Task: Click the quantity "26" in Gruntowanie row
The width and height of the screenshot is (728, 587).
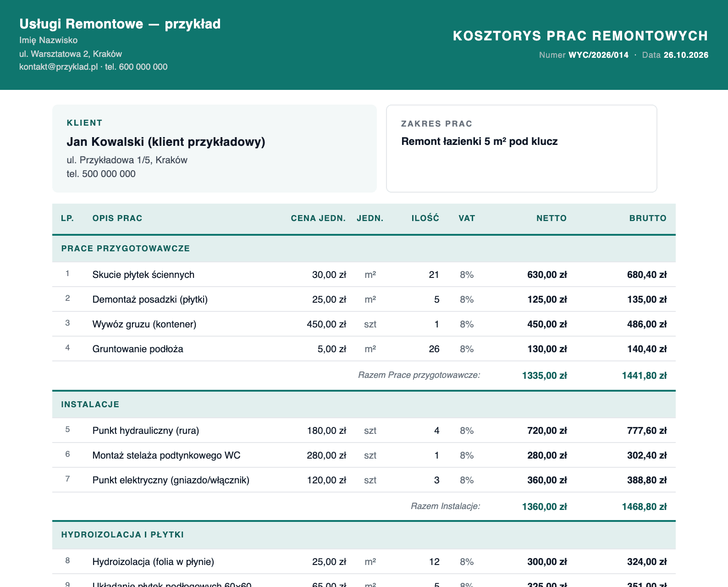Action: click(x=434, y=349)
